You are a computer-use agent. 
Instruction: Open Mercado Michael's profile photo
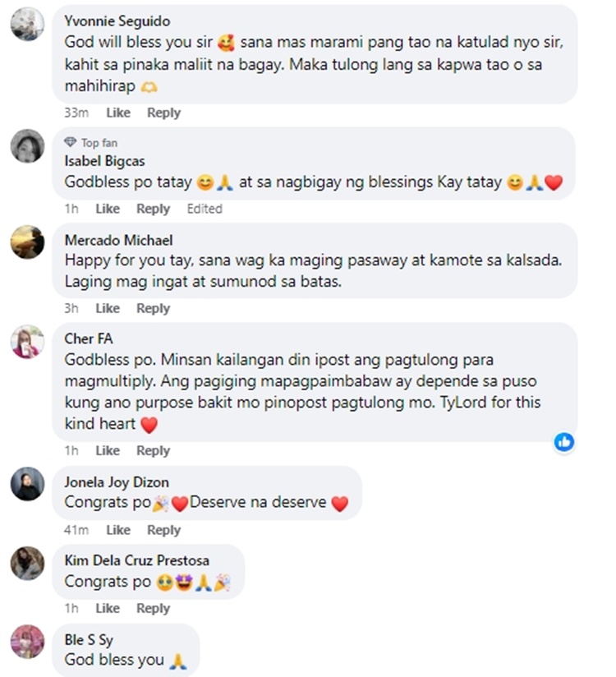tap(27, 242)
